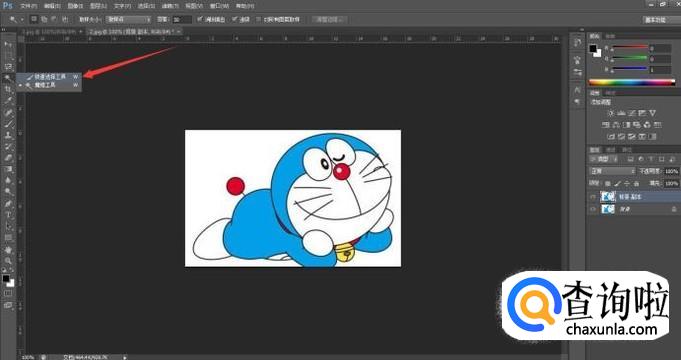Choose Quick Selection Tool from flyout
Viewport: 681px width, 360px height.
click(49, 76)
